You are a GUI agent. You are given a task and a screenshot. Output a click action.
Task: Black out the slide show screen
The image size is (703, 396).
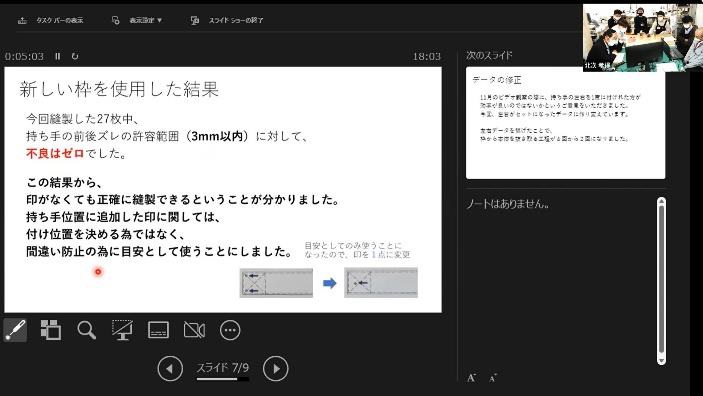click(122, 331)
